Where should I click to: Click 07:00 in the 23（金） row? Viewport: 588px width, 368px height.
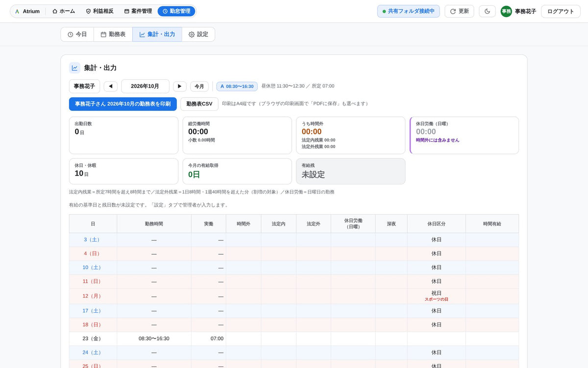click(x=217, y=339)
